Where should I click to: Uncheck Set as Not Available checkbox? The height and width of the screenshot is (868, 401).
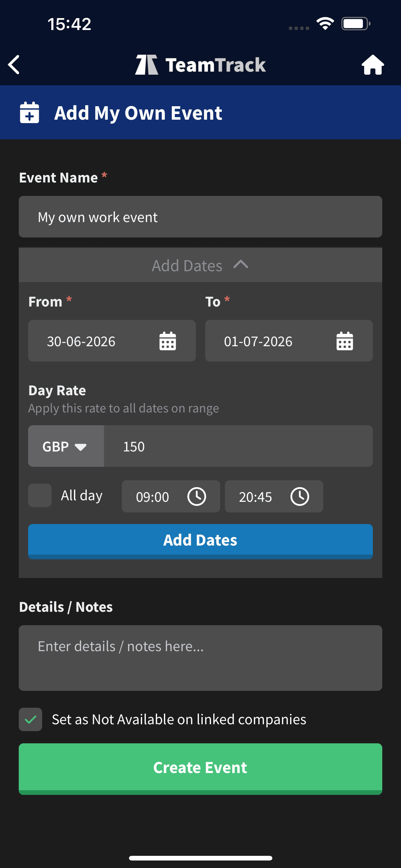point(31,719)
